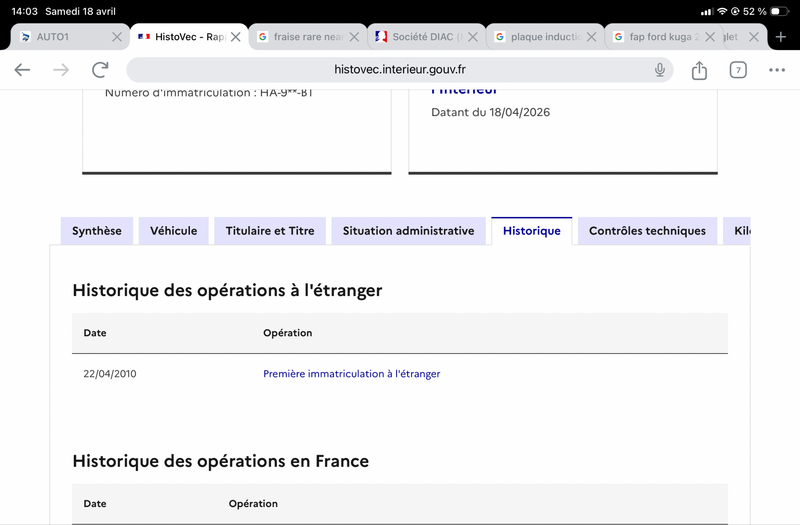The height and width of the screenshot is (525, 800).
Task: Focus the histovec.interieur.gouv.fr address field
Action: pos(399,70)
